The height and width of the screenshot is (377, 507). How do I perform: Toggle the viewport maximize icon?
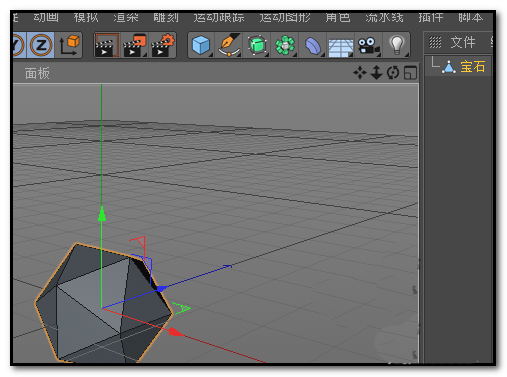[x=410, y=73]
